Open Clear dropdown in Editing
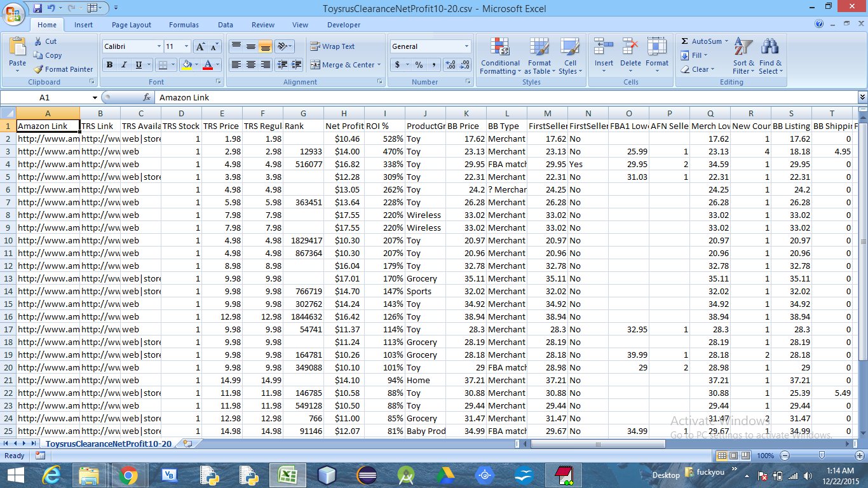Screen dimensions: 868x488 pos(697,69)
